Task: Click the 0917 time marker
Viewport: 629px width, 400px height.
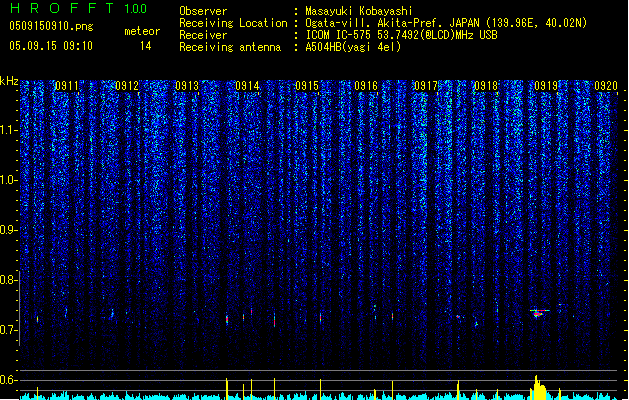Action: 426,86
